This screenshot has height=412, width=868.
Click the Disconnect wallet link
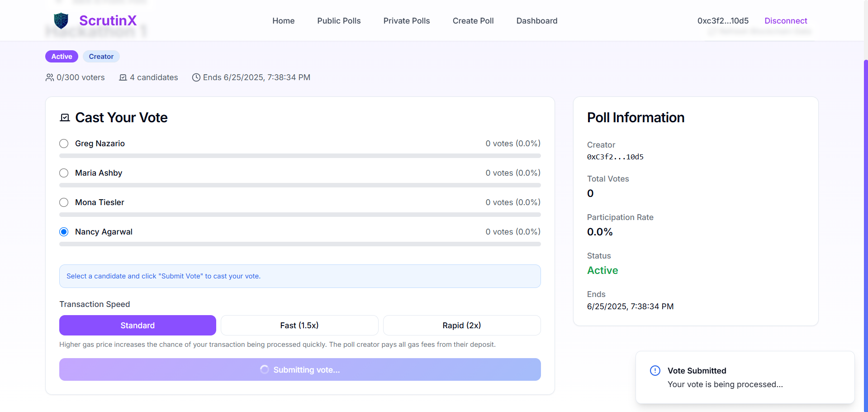coord(786,21)
